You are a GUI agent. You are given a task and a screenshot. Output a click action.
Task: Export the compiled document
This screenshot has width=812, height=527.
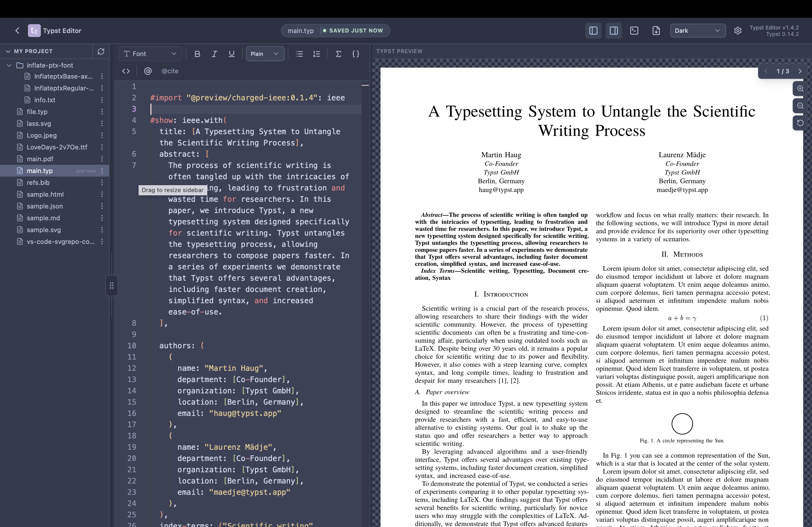pos(656,30)
